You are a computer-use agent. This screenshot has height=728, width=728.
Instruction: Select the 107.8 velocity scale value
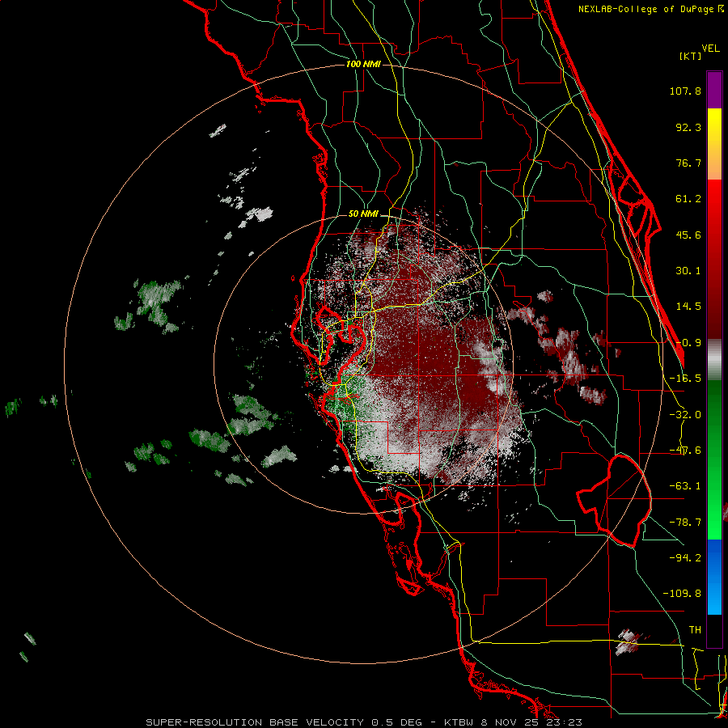(x=685, y=91)
